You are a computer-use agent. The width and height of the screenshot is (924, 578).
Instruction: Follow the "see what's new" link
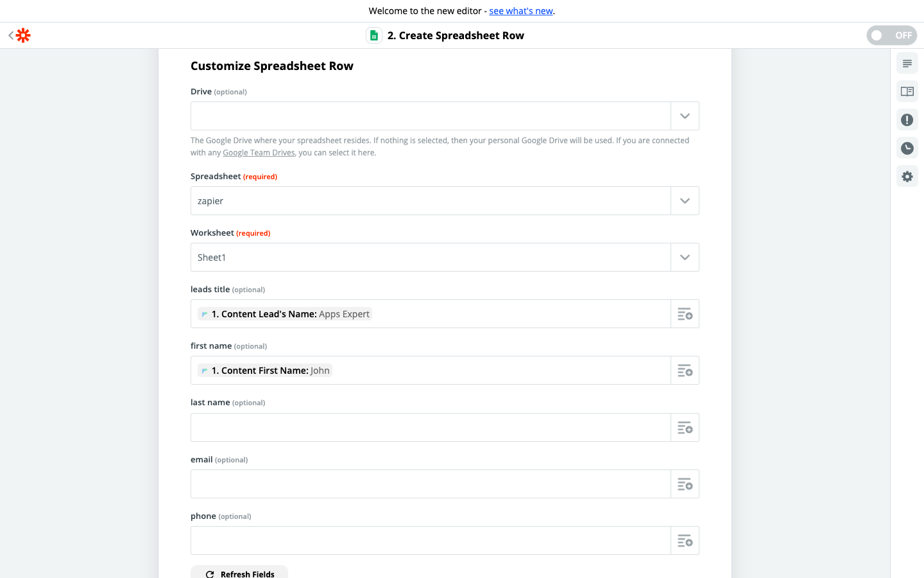pyautogui.click(x=521, y=11)
